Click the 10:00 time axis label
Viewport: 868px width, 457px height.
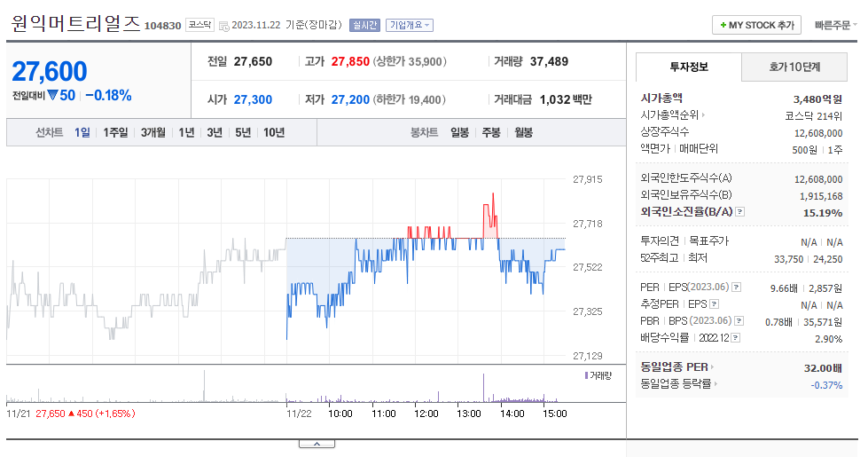(340, 414)
